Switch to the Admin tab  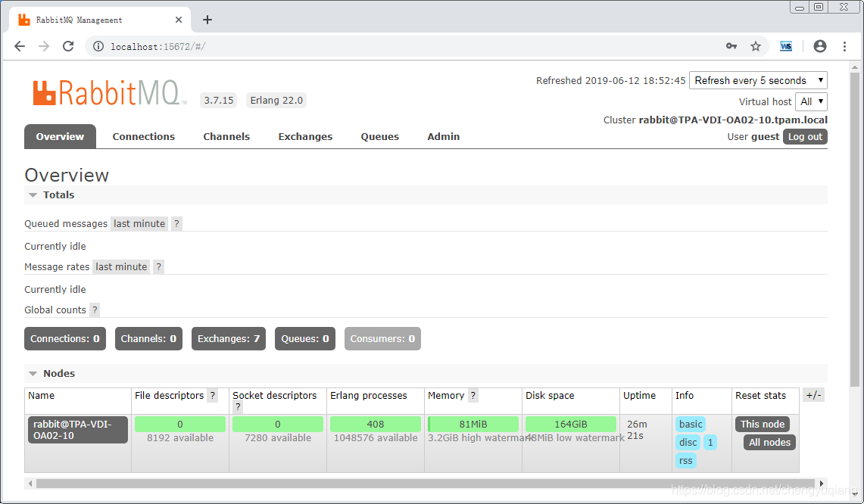444,137
